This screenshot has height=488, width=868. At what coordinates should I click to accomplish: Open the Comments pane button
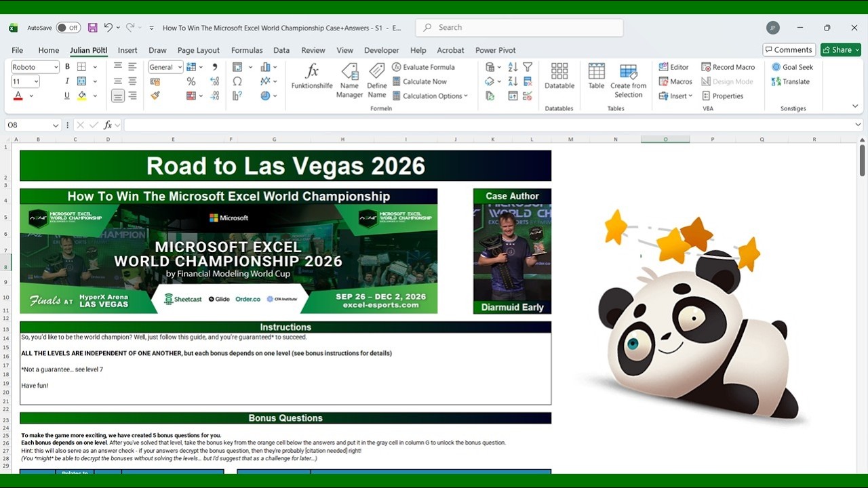point(789,49)
